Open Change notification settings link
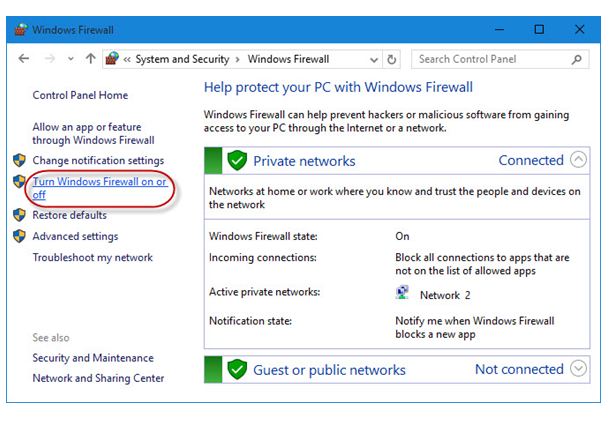 [98, 160]
